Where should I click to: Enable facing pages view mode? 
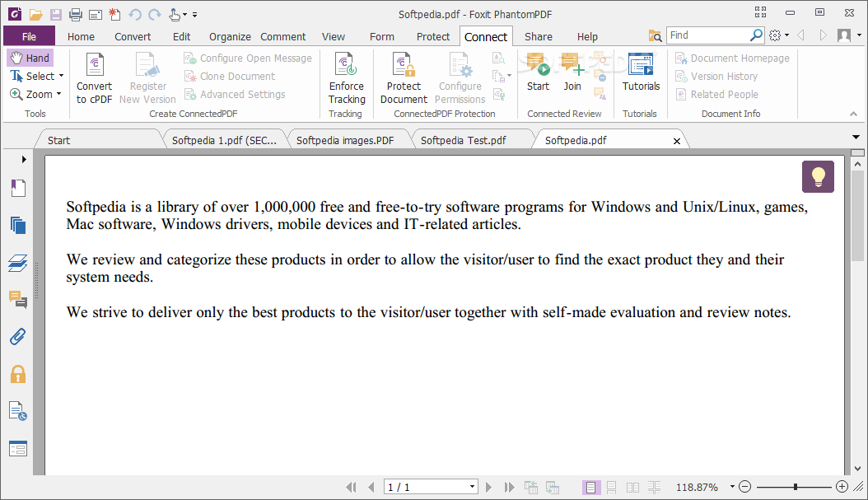click(632, 488)
